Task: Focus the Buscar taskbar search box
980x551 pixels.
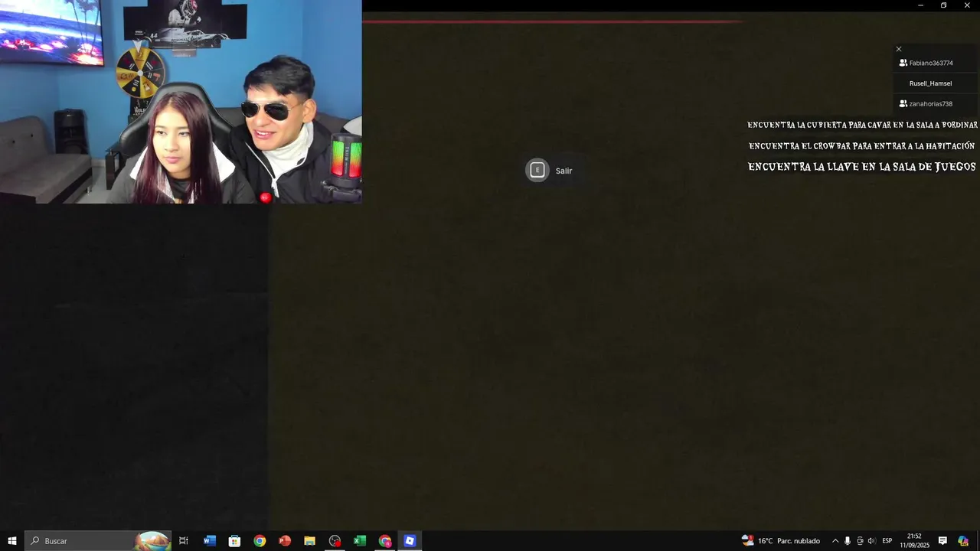Action: tap(98, 541)
